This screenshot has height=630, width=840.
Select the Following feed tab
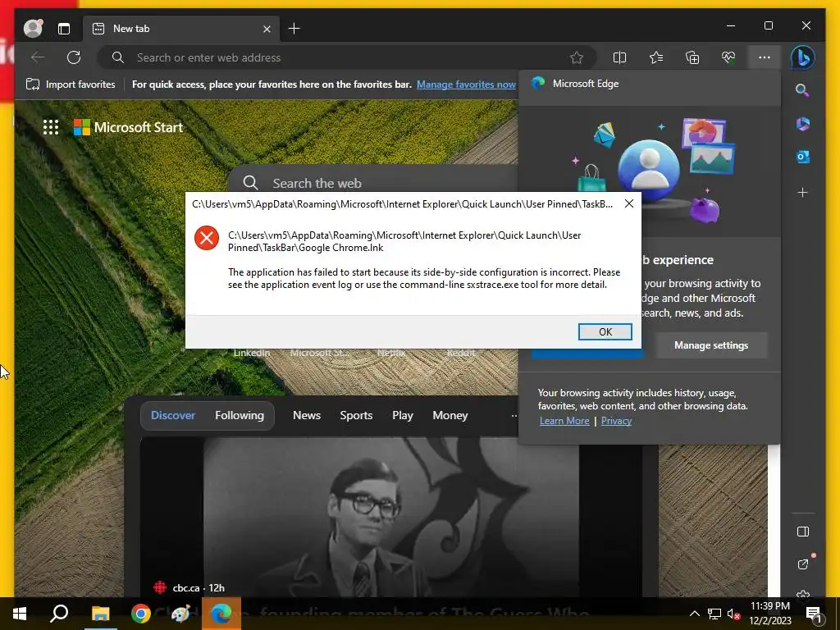click(240, 415)
